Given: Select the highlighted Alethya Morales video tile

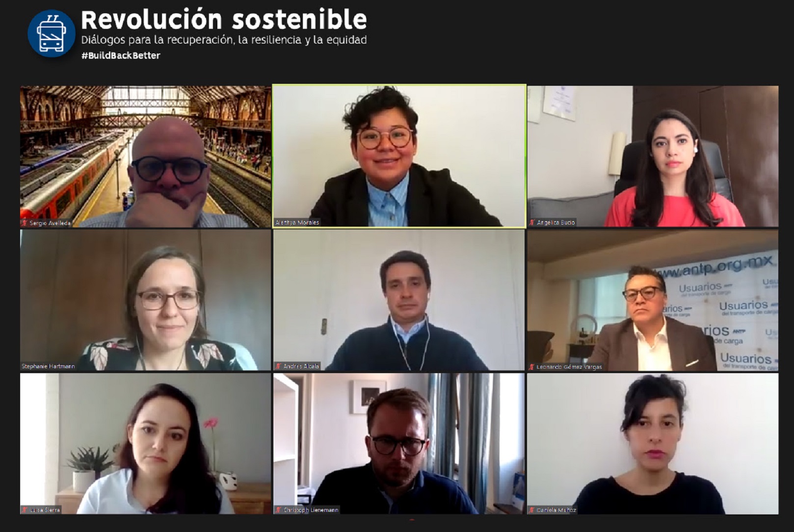Looking at the screenshot, I should (x=399, y=156).
